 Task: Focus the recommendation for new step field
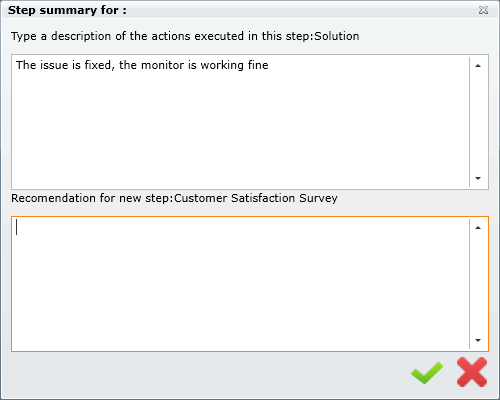[240, 284]
